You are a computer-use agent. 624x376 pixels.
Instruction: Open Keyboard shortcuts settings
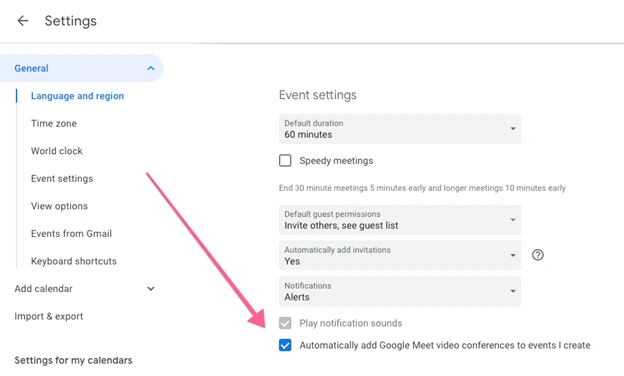(x=74, y=261)
